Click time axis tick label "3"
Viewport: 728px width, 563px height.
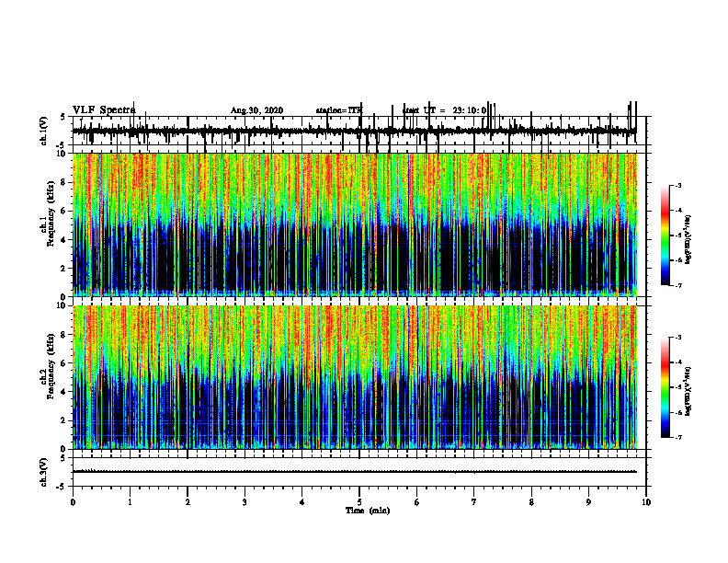click(245, 502)
